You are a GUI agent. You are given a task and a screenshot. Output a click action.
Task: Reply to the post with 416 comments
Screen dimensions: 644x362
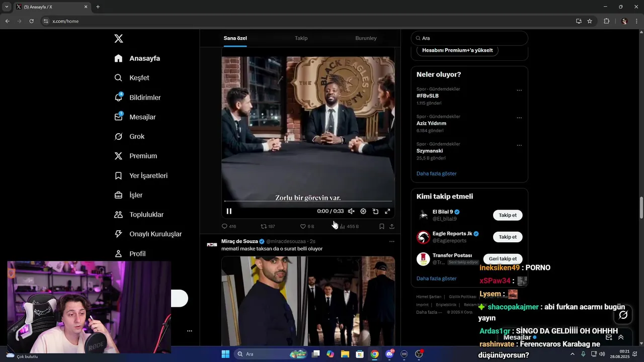(x=229, y=226)
